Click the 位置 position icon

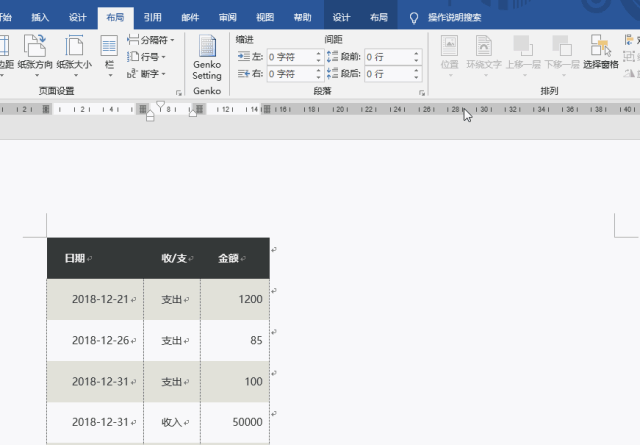[449, 52]
